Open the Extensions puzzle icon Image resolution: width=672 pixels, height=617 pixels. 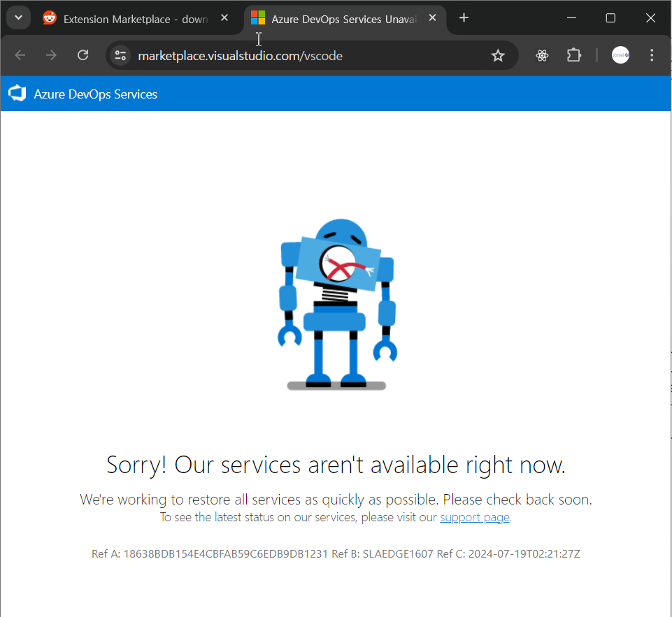[573, 56]
